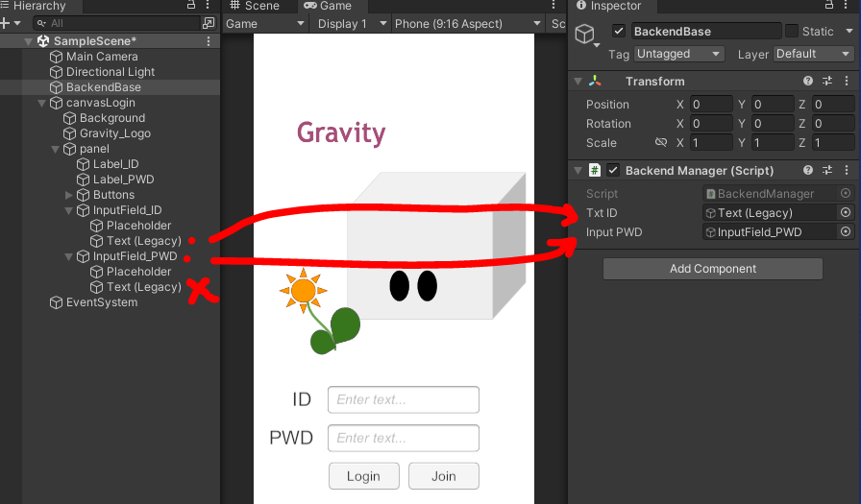The height and width of the screenshot is (504, 861).
Task: Collapse the canvasLogin foldout arrow
Action: (41, 103)
